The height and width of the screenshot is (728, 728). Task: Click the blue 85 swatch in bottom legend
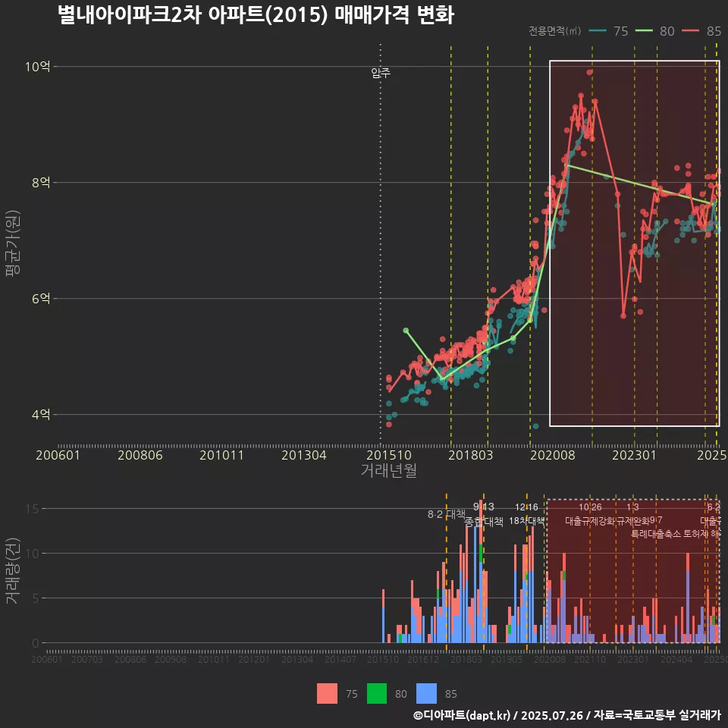(426, 694)
